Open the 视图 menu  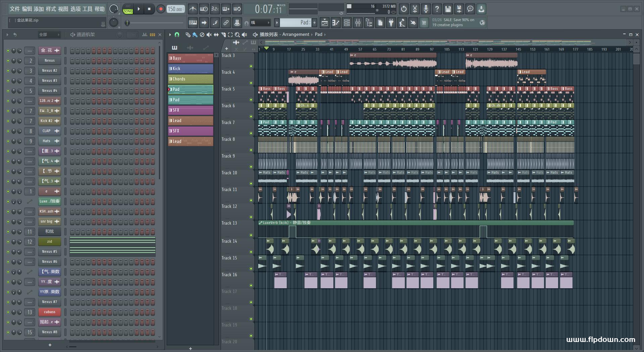[x=63, y=9]
